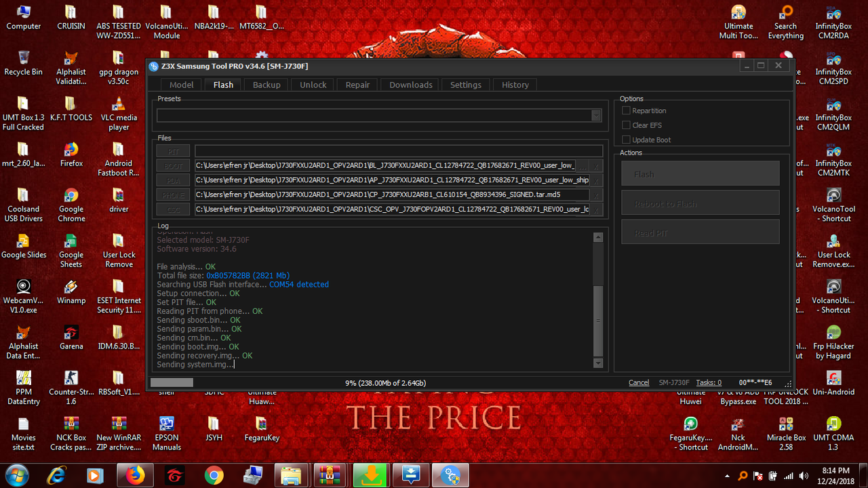Open the Settings tab

466,85
